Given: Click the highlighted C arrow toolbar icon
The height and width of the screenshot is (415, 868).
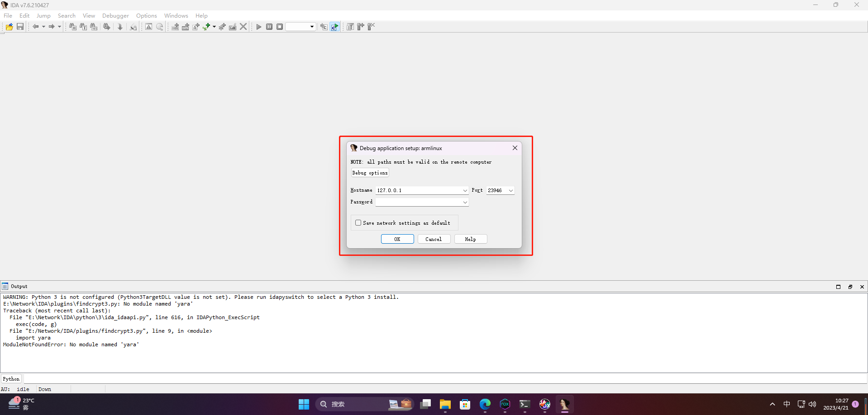Looking at the screenshot, I should pos(335,27).
